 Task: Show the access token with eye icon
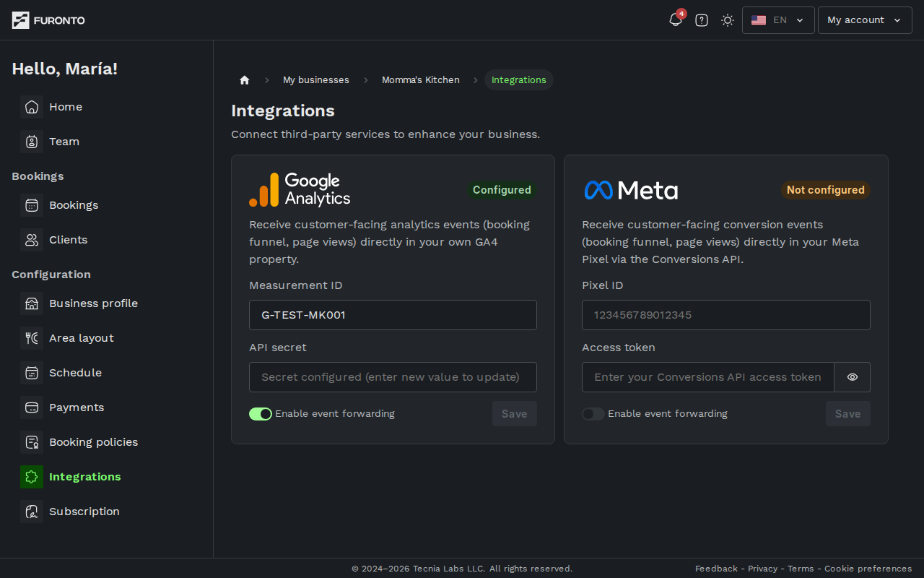click(853, 377)
